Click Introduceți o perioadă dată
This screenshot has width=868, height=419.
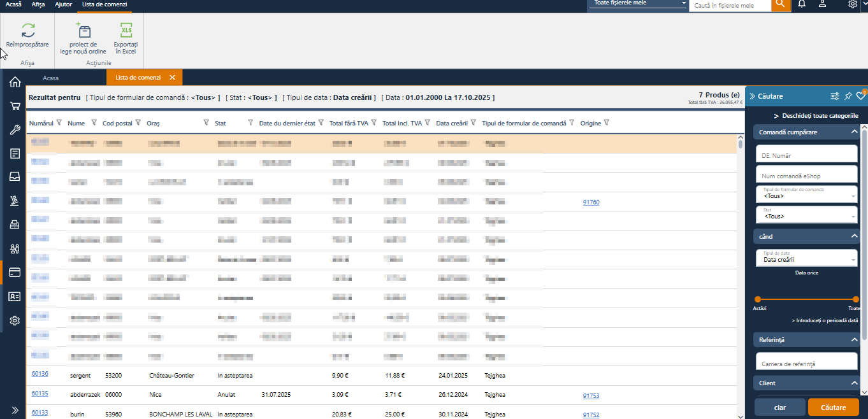click(x=825, y=321)
